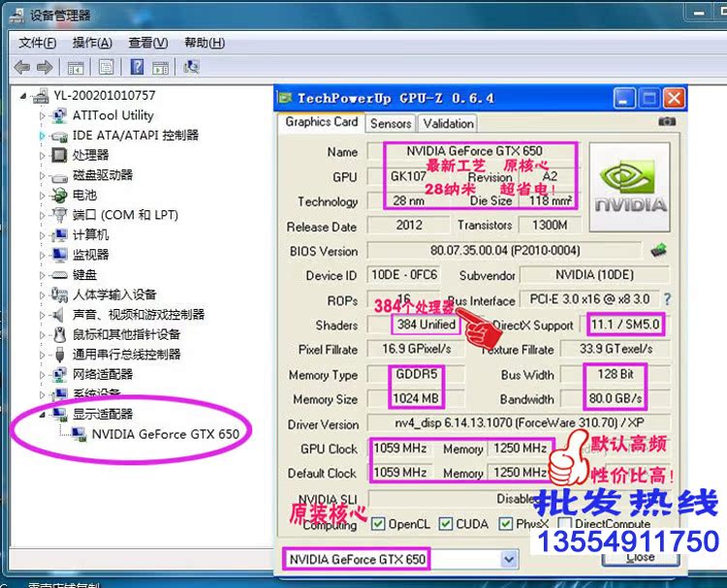Close the GPU-Z window with X
The width and height of the screenshot is (727, 588).
coord(674,98)
